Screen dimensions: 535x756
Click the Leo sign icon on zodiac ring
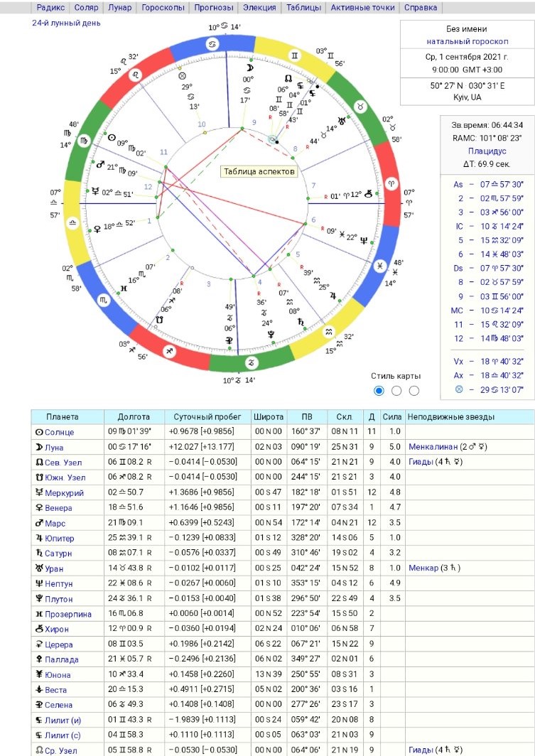click(136, 75)
